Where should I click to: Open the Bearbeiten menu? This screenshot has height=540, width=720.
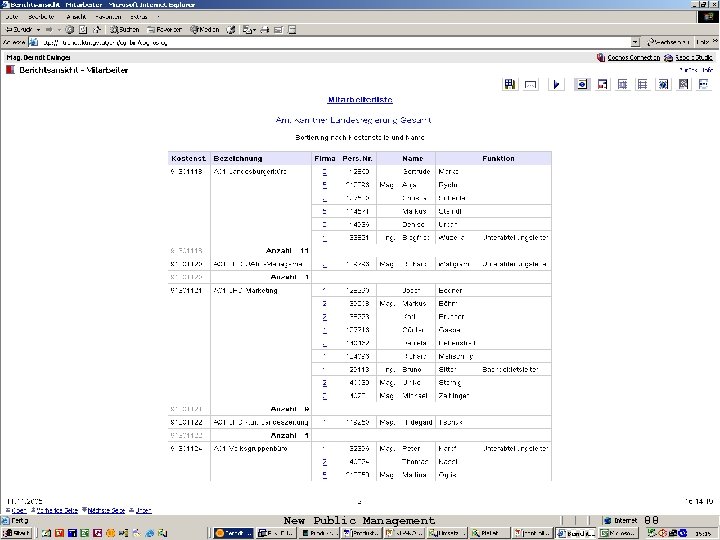pos(41,17)
